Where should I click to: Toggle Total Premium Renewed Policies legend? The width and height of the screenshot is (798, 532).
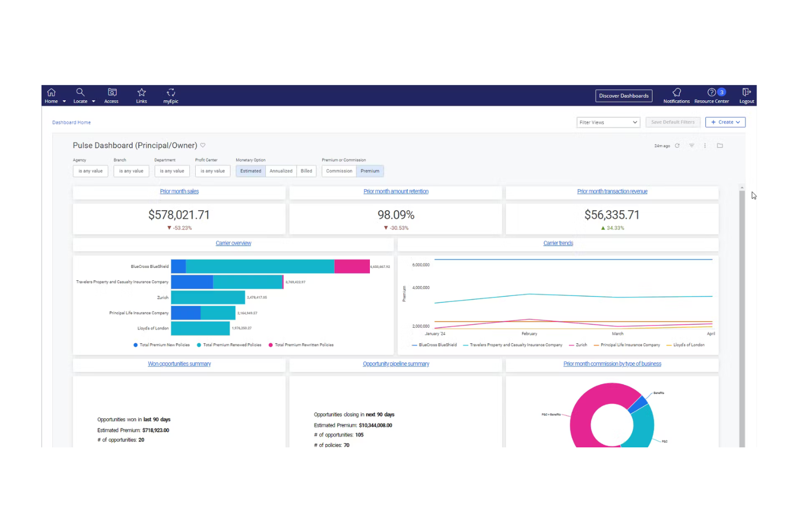(229, 345)
